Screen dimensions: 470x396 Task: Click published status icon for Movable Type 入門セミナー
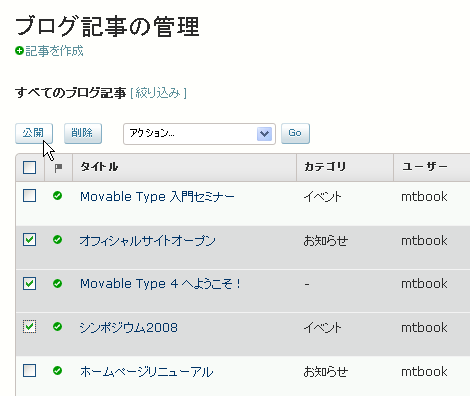coord(57,196)
